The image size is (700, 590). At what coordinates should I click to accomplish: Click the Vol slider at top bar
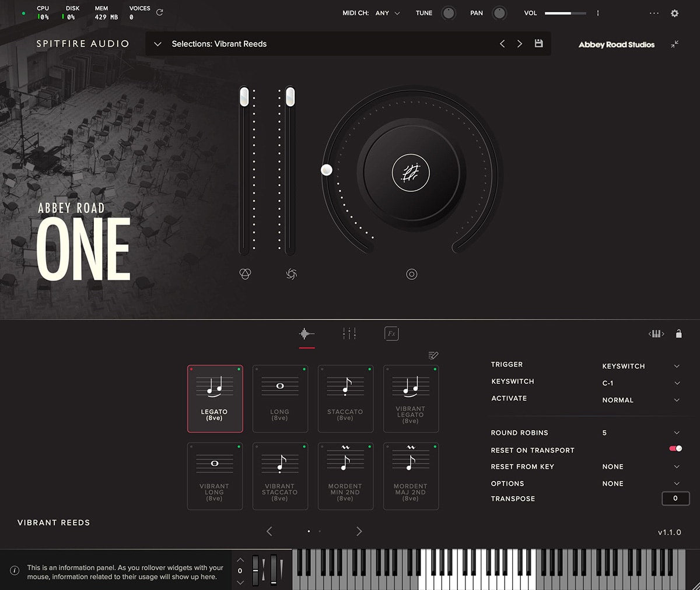click(565, 13)
